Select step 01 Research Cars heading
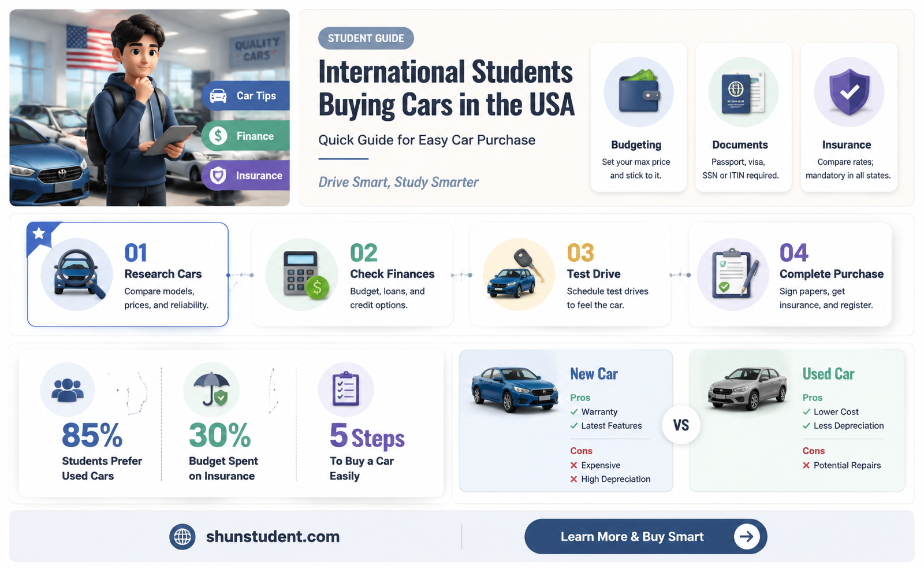The height and width of the screenshot is (568, 924). tap(163, 274)
